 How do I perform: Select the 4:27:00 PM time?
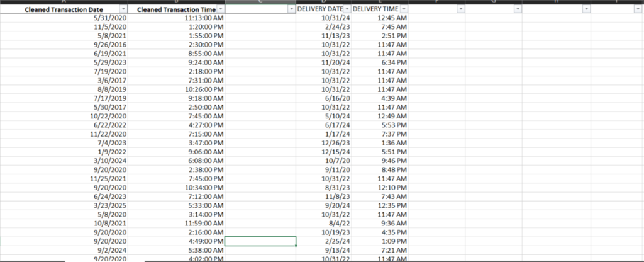pyautogui.click(x=176, y=125)
